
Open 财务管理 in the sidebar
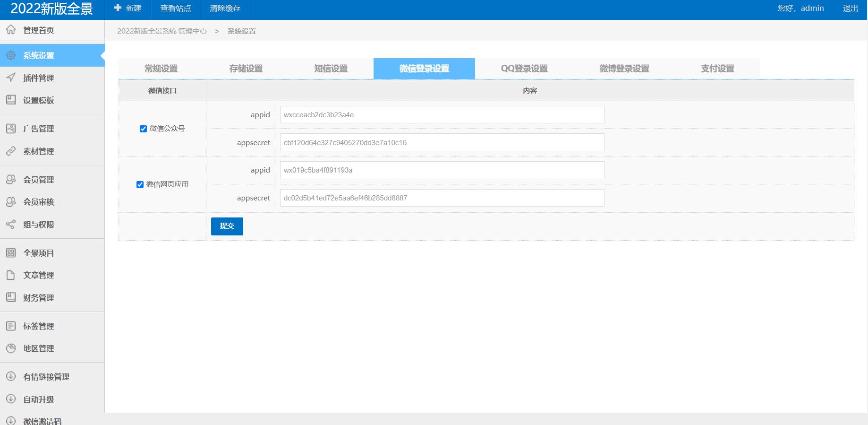52,298
